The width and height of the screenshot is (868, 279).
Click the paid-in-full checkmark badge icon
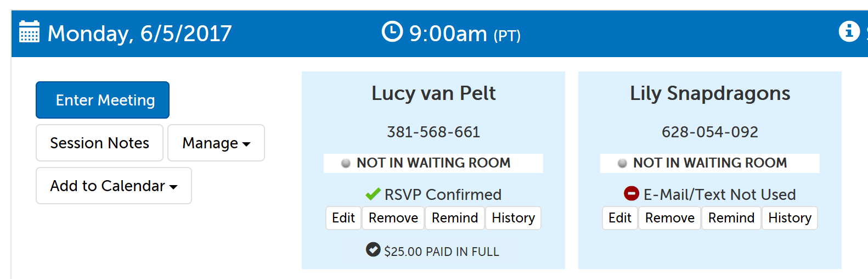(x=373, y=250)
